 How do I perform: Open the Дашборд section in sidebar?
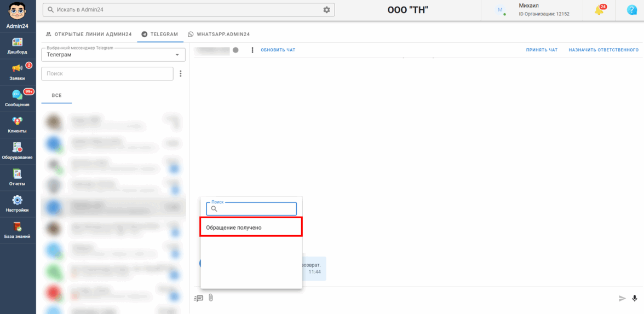pos(18,46)
